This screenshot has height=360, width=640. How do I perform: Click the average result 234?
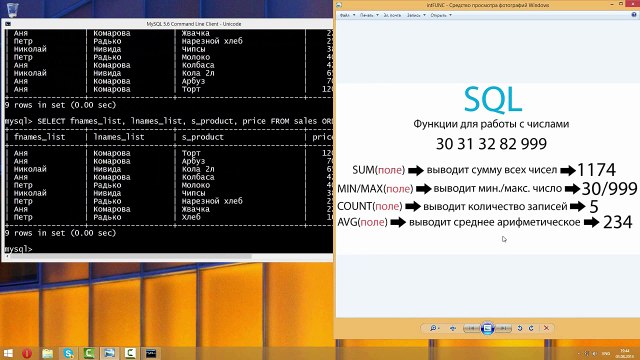(618, 222)
